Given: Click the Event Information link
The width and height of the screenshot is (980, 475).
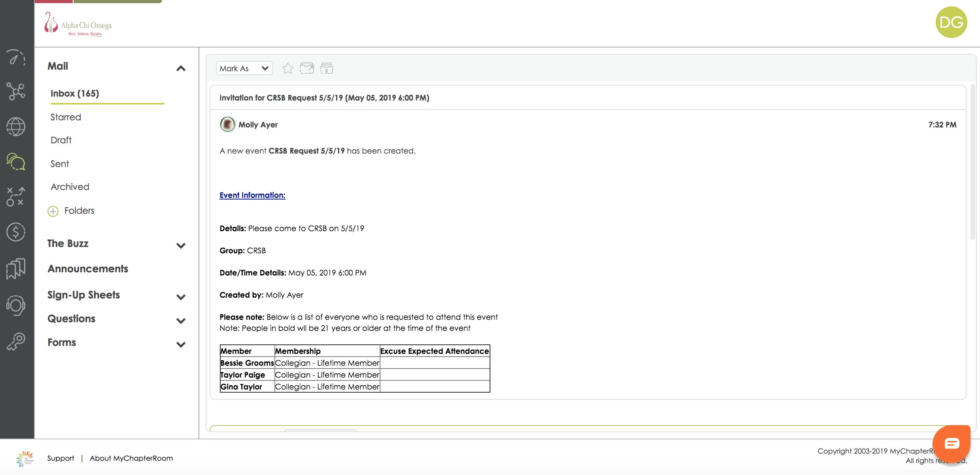Looking at the screenshot, I should pyautogui.click(x=252, y=195).
